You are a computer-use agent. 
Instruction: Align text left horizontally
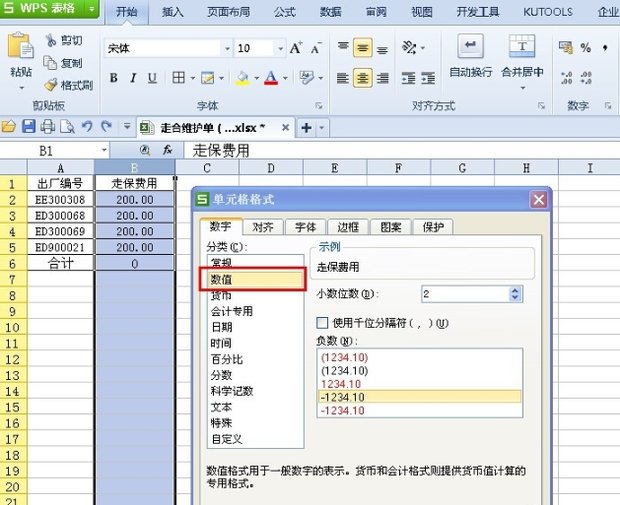pos(342,78)
